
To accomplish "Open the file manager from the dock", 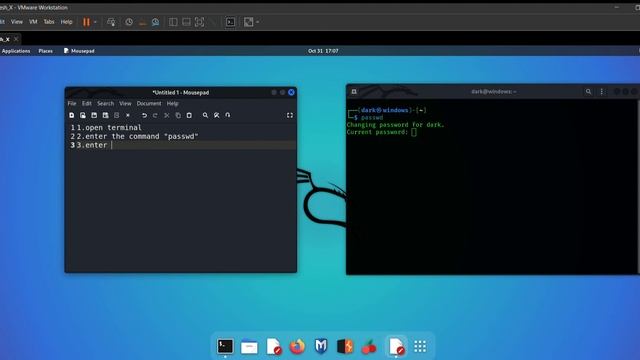I will (249, 347).
